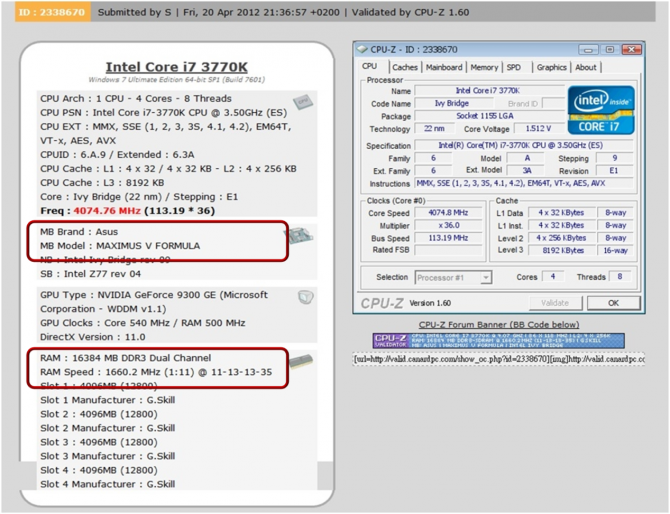The height and width of the screenshot is (514, 670).
Task: Click the Slot 3 Manufacturer : G.Skill line
Action: coord(108,456)
